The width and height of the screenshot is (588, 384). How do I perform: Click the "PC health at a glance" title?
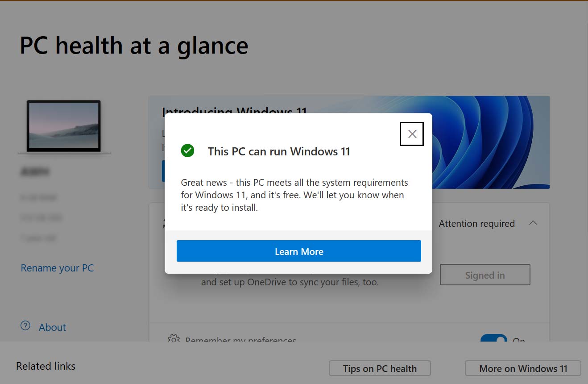click(x=134, y=46)
